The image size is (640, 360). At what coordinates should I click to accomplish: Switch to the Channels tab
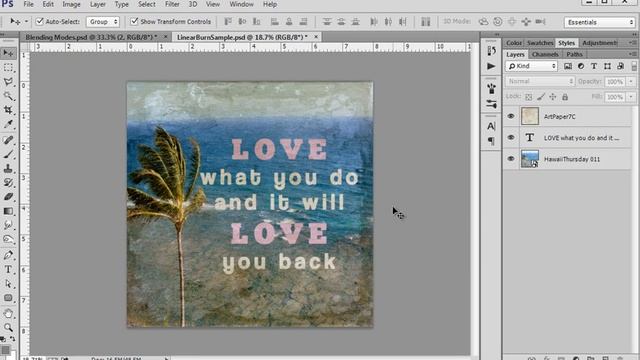click(x=545, y=54)
